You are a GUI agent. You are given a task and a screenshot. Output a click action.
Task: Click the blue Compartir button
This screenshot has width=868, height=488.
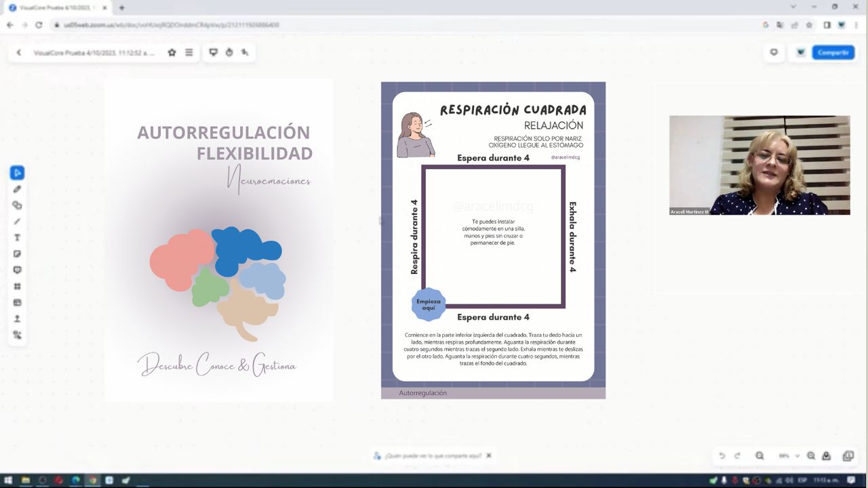(x=833, y=52)
